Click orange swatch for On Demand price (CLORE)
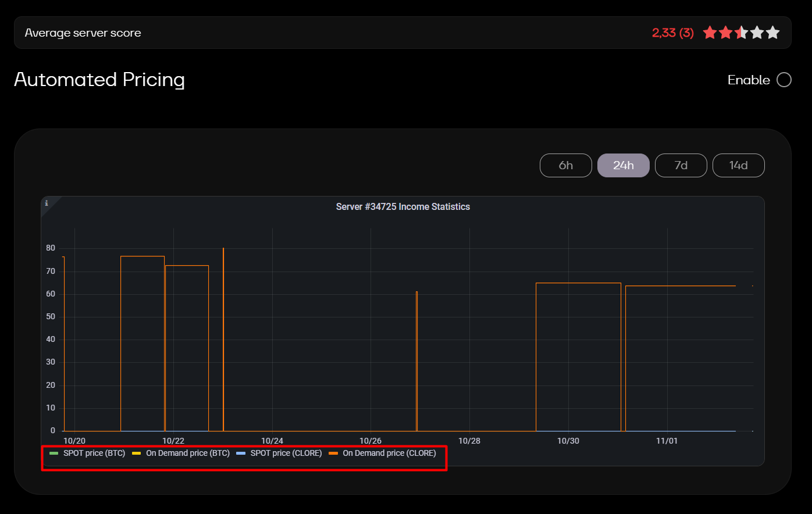 click(x=333, y=453)
